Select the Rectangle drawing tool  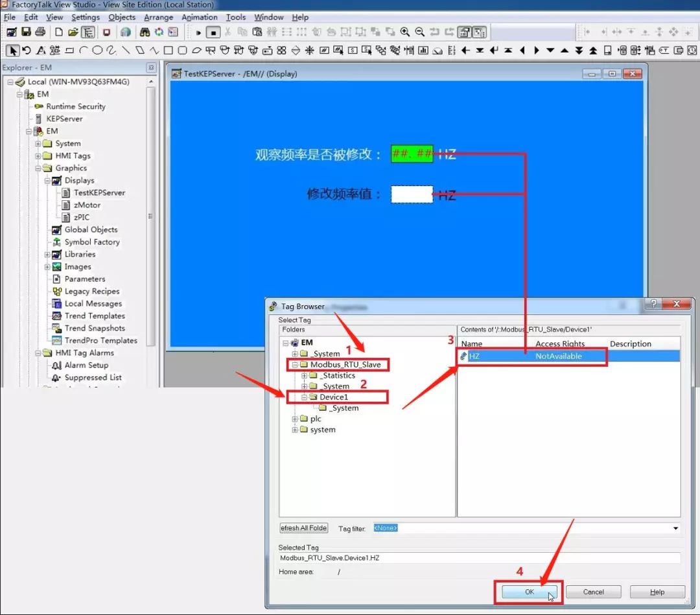169,51
